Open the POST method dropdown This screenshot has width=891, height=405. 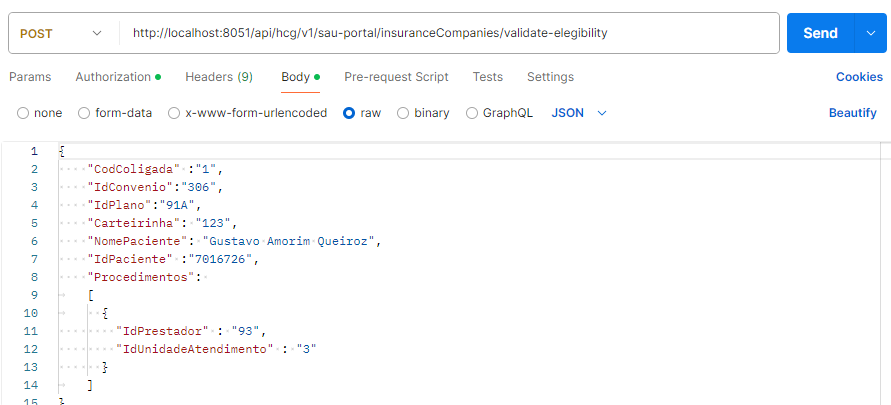click(60, 33)
